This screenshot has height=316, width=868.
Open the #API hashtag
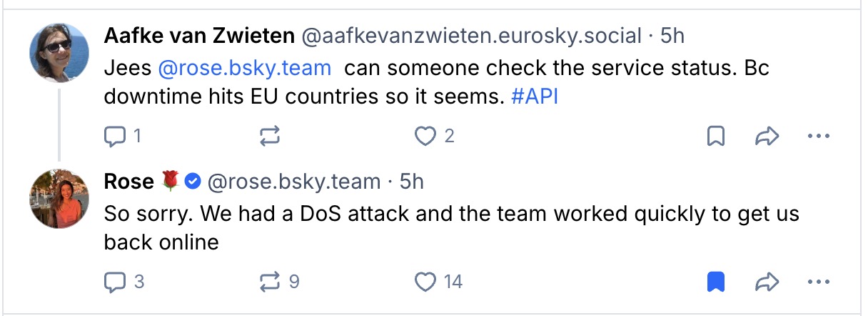[x=535, y=97]
